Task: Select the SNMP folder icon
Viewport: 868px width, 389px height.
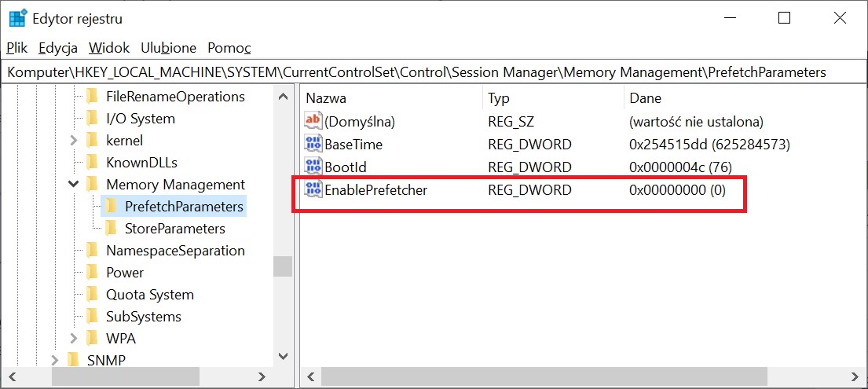Action: (x=74, y=360)
